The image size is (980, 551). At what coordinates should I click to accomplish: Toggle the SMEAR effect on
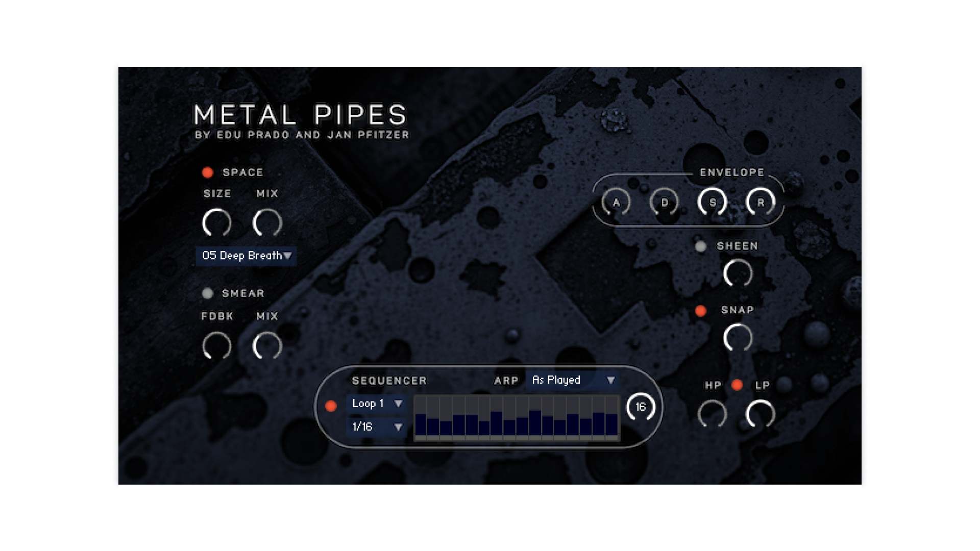click(x=207, y=293)
